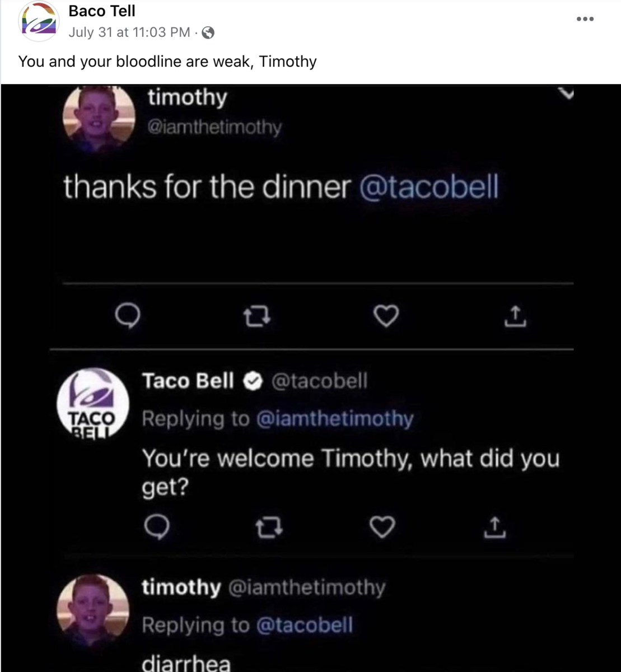
Task: Click the public globe privacy icon
Action: coord(208,33)
